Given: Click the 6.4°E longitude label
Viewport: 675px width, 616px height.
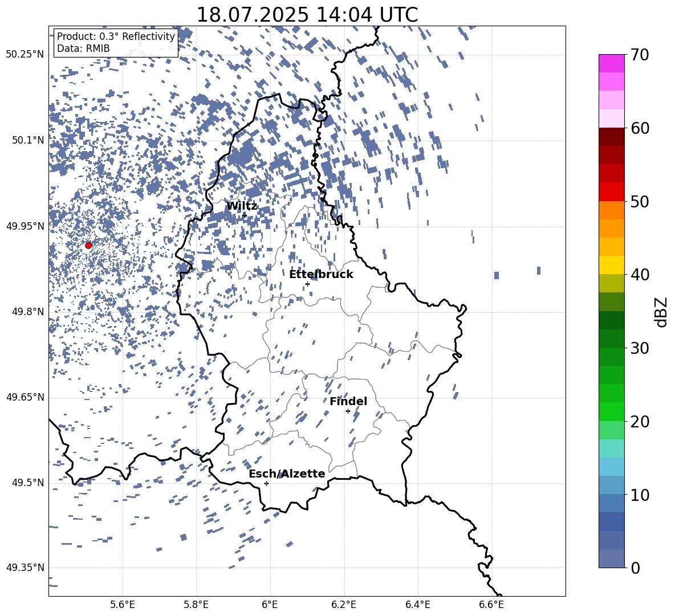Looking at the screenshot, I should pos(417,605).
